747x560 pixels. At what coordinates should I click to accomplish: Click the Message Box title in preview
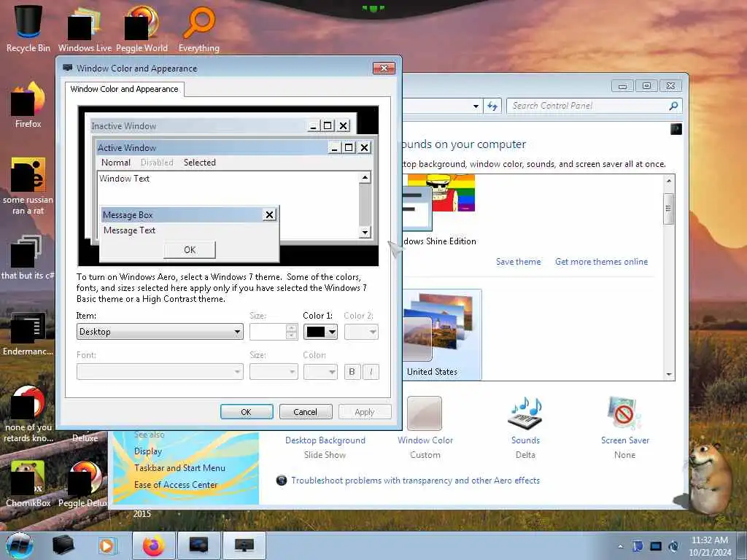(x=128, y=215)
